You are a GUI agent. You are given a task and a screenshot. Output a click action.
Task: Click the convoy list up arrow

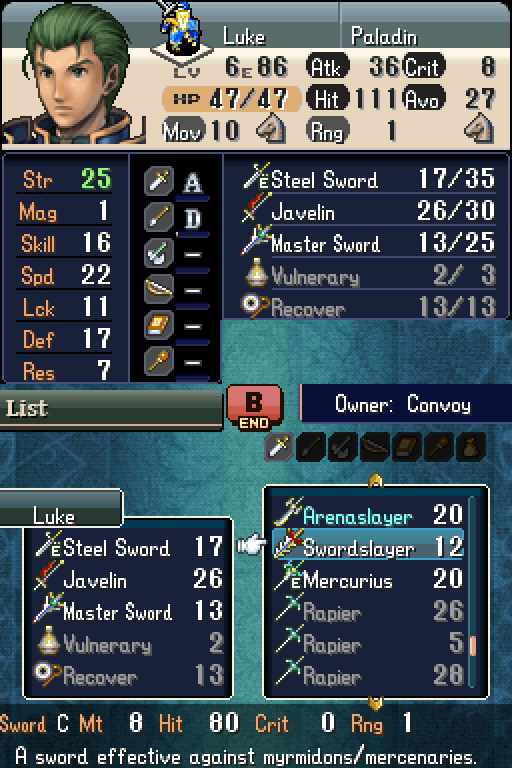(375, 480)
